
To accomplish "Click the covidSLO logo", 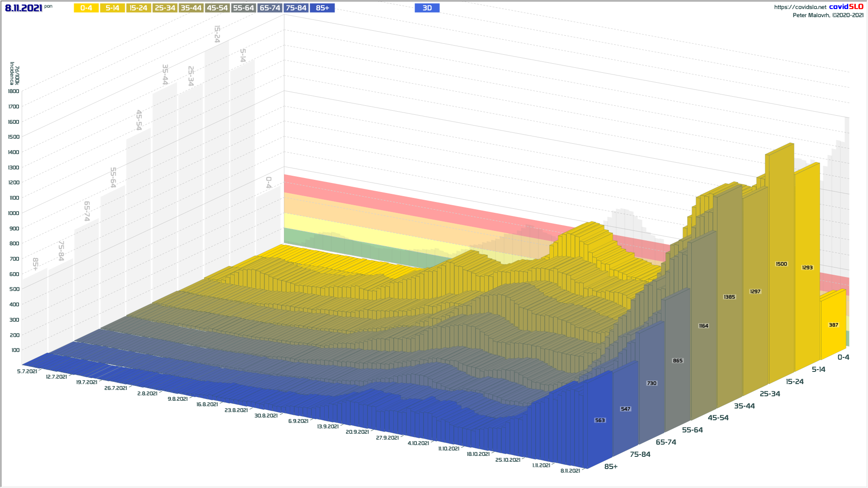I will click(846, 7).
